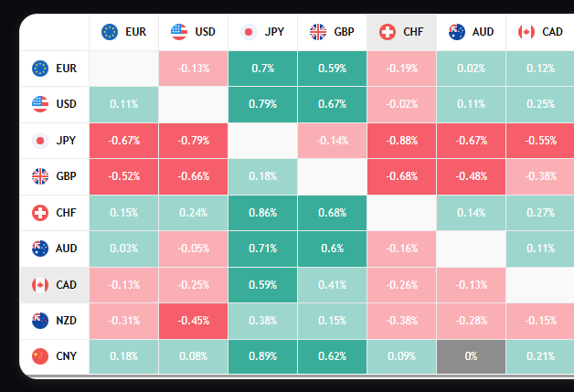574x392 pixels.
Task: Select the gray 0% CNY/AUD cell
Action: click(471, 356)
